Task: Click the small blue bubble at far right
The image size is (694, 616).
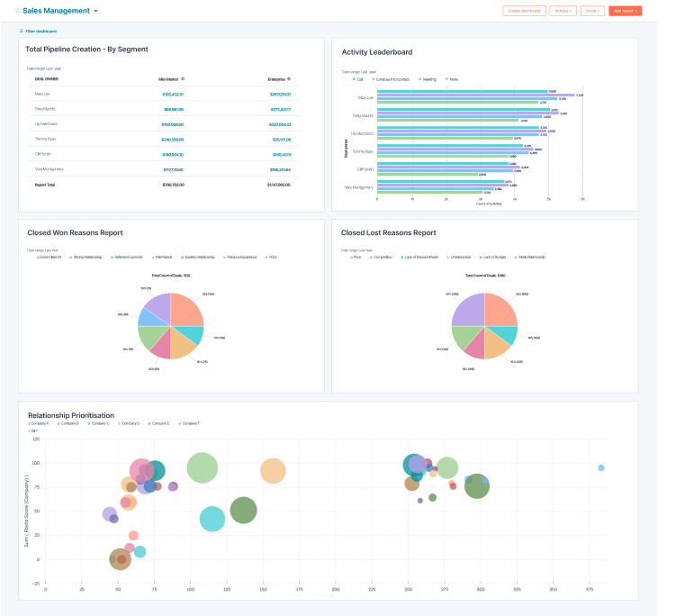Action: pos(601,467)
